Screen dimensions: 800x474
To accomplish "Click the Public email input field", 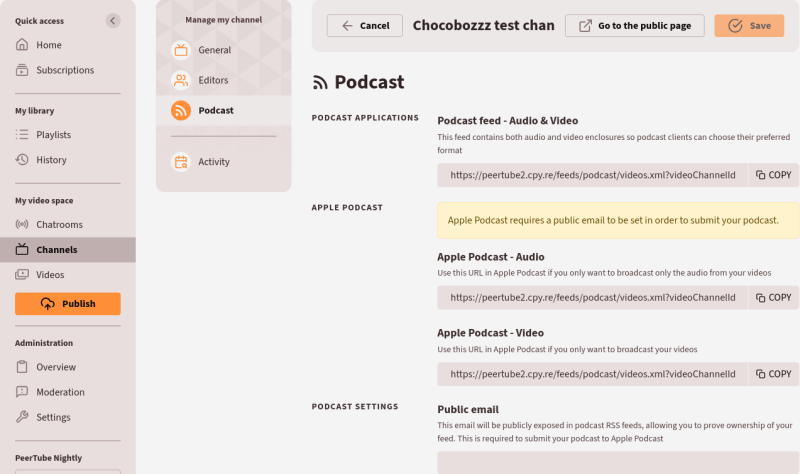I will (618, 463).
